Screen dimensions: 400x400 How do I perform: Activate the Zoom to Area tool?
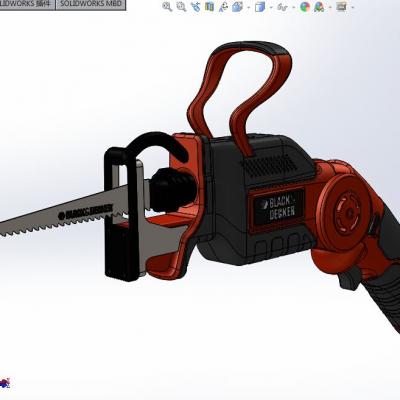click(x=181, y=6)
